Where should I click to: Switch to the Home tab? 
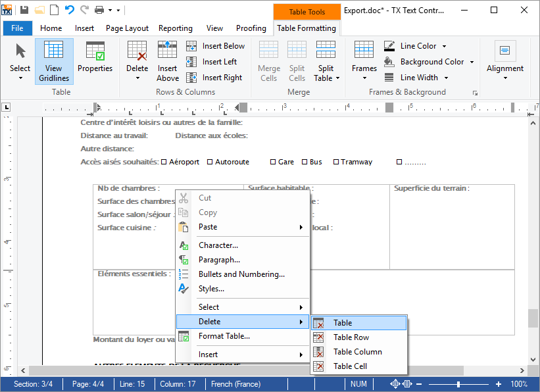[51, 28]
